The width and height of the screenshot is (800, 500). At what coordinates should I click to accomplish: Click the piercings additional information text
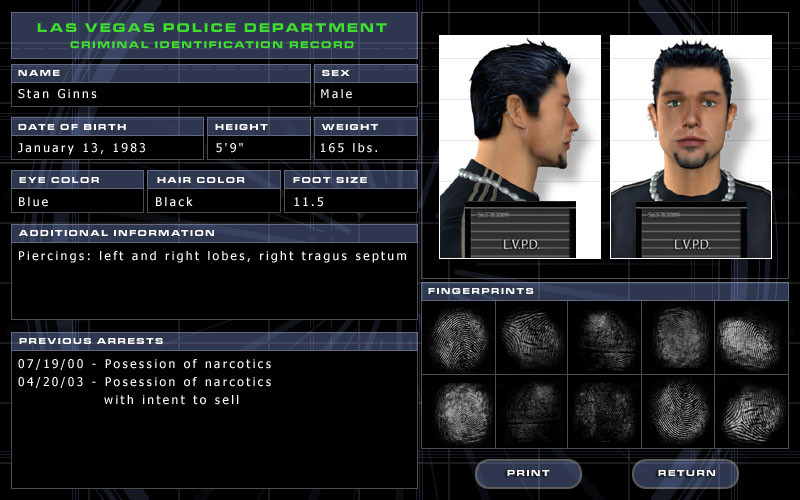tap(213, 256)
